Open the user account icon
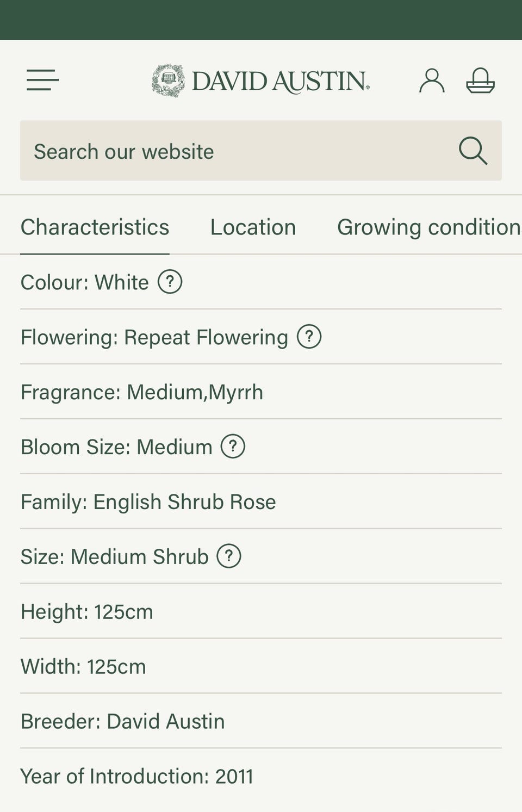The height and width of the screenshot is (812, 522). pos(432,80)
